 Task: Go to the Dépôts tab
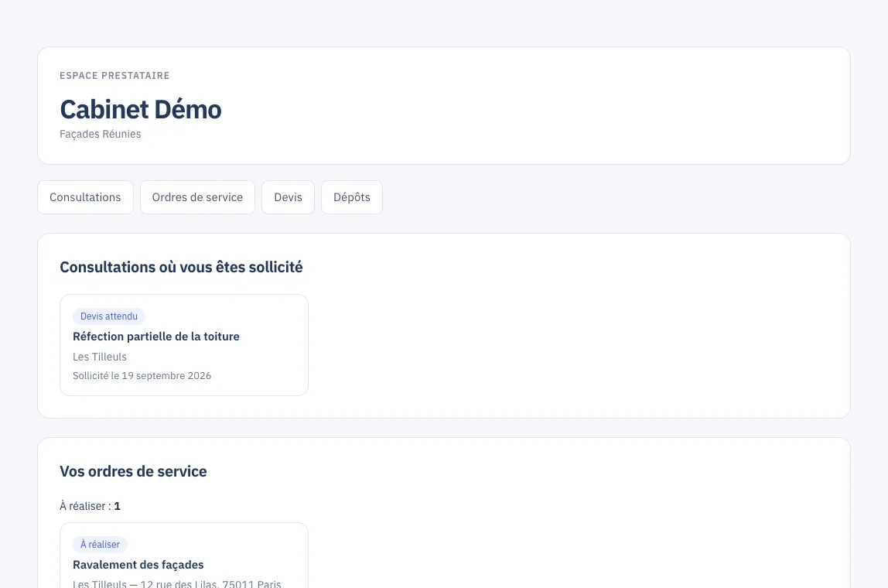(x=352, y=197)
